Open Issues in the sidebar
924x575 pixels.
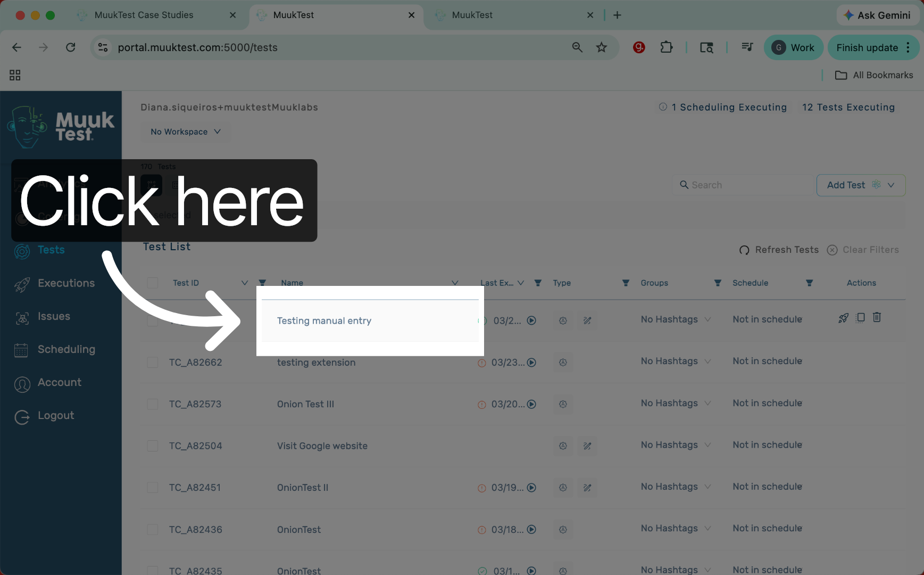coord(43,317)
